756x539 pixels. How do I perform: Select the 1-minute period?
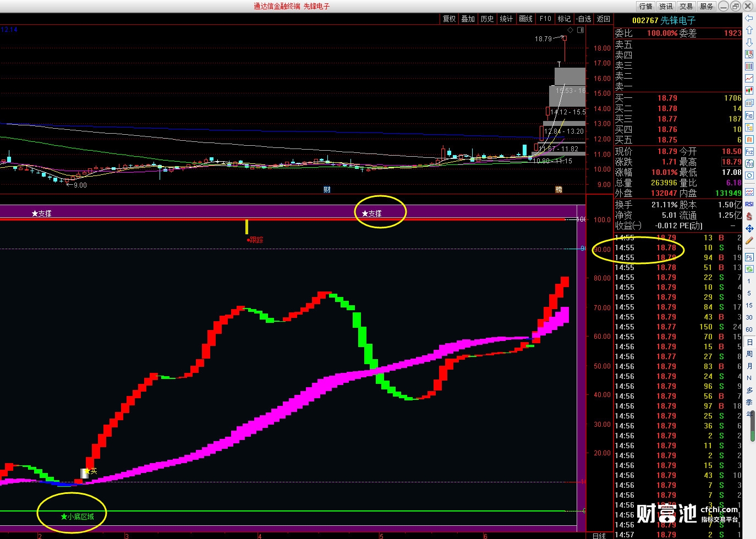[x=749, y=281]
